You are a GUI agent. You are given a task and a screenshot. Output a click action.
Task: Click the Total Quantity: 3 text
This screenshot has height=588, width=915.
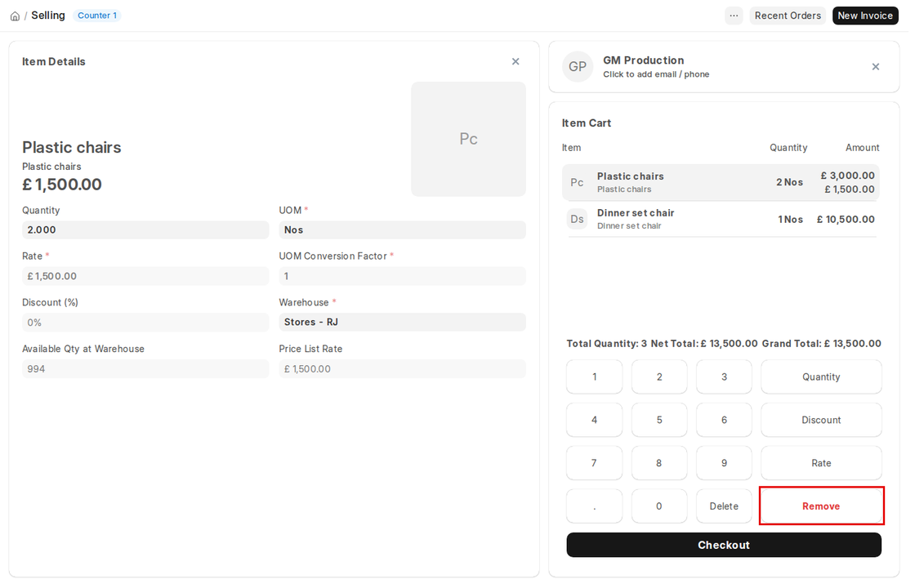pos(607,344)
